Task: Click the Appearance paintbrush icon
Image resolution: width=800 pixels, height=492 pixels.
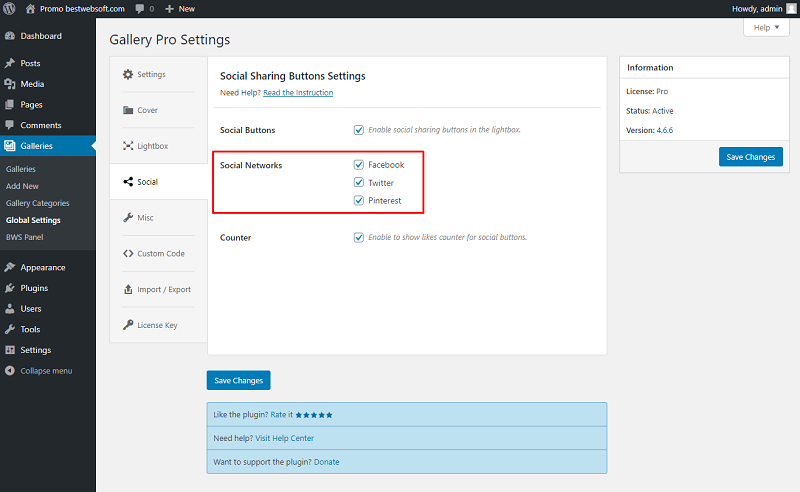Action: (10, 267)
